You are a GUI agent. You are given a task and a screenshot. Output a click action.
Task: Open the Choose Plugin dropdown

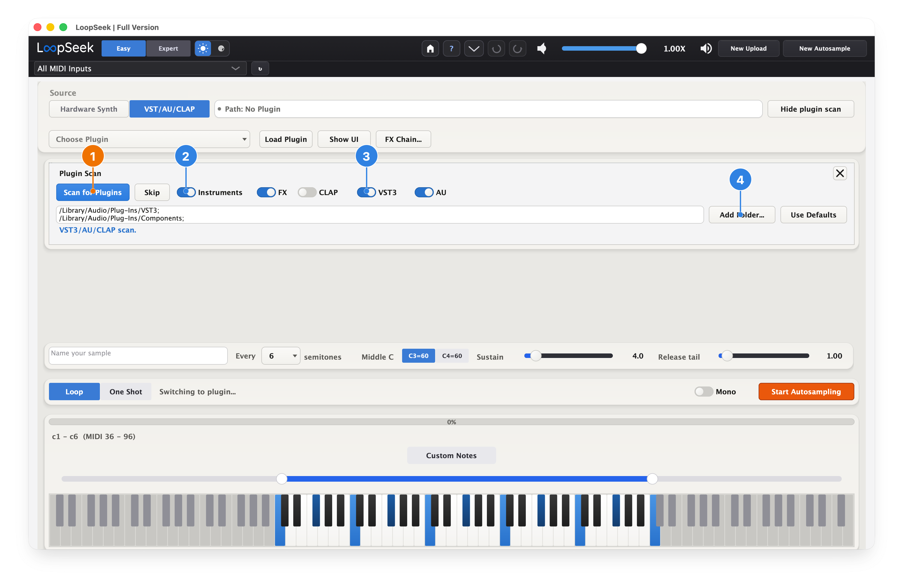coord(149,139)
